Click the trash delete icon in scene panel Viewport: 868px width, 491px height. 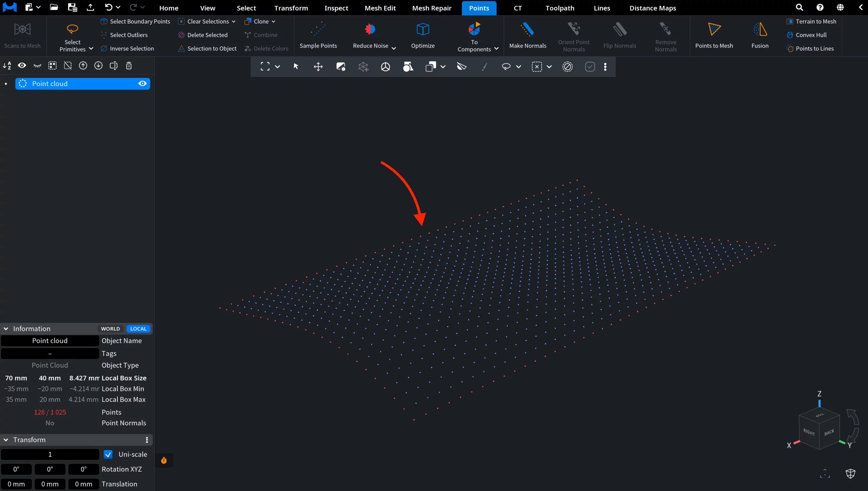(129, 66)
